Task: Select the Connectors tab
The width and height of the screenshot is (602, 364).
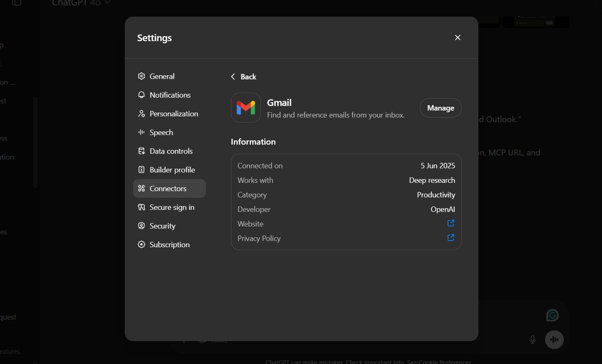Action: click(169, 189)
